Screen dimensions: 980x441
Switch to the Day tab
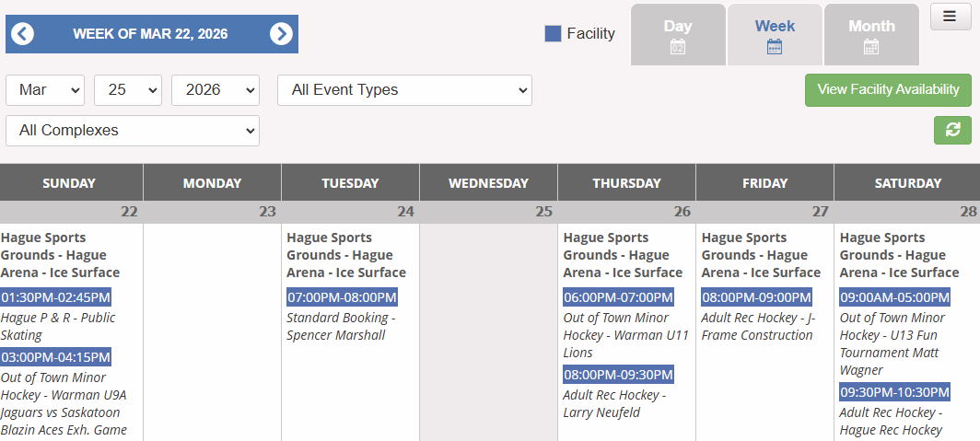coord(678,26)
